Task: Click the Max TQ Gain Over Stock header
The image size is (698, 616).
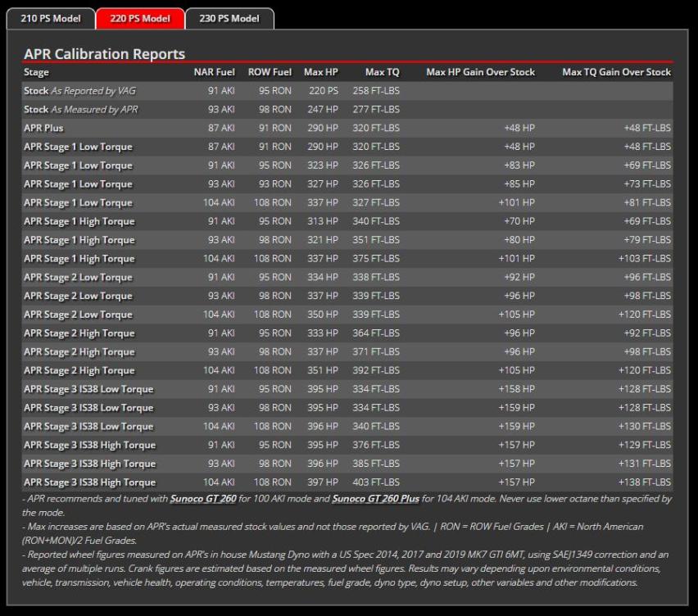Action: (617, 72)
